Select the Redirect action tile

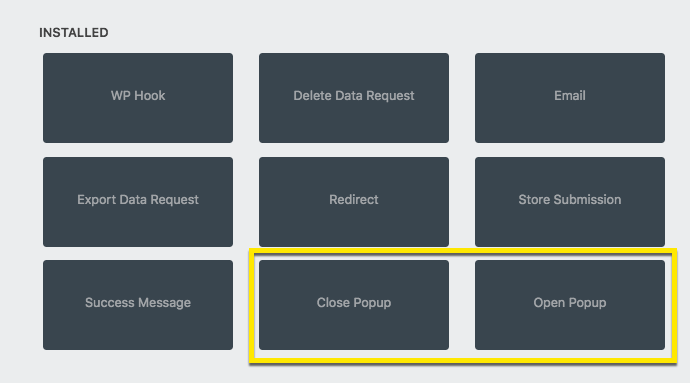click(354, 202)
